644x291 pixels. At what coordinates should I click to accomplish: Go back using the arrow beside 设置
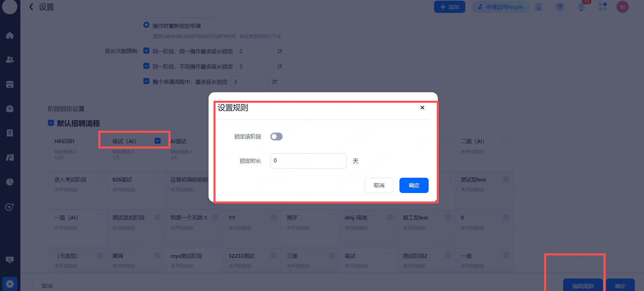pos(31,7)
